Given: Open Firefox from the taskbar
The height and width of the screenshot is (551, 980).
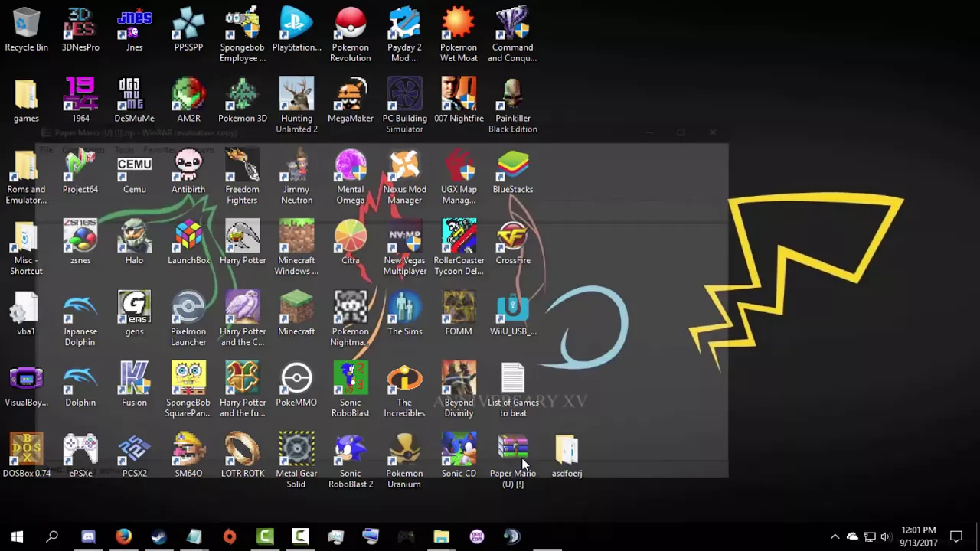Looking at the screenshot, I should 123,536.
